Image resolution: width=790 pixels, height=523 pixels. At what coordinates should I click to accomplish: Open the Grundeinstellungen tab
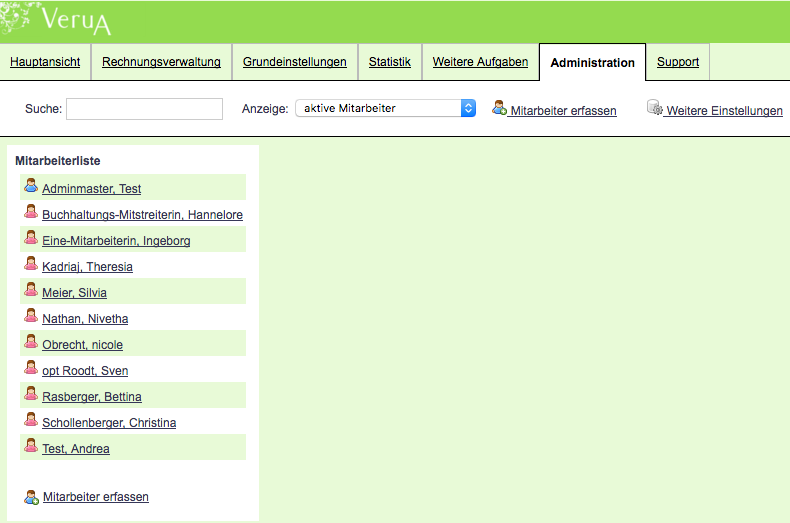295,62
